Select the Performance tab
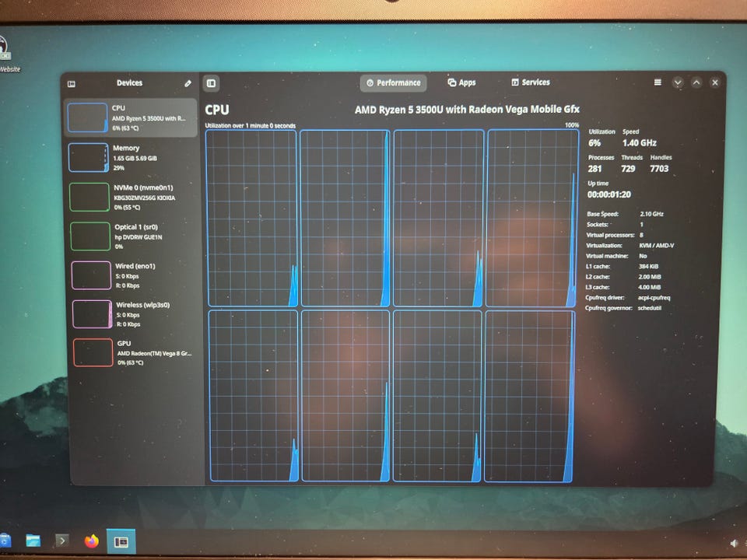747x560 pixels. pos(394,83)
